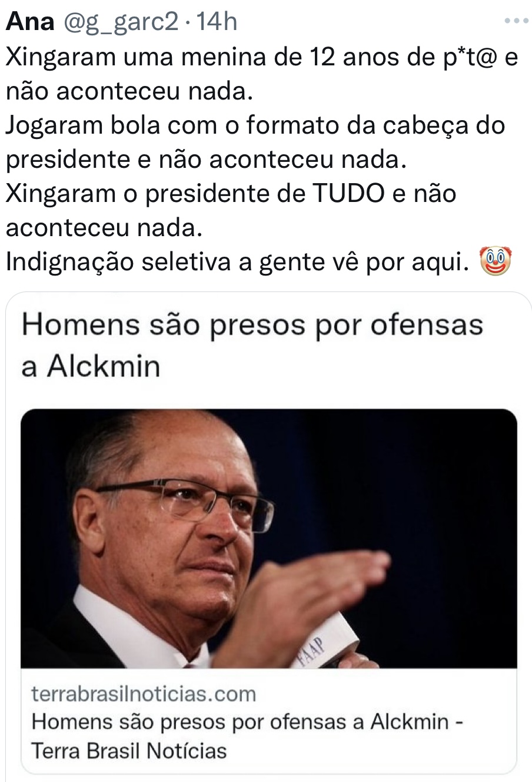Click the large headline 'Homens são presos por ofensas'
The image size is (532, 782).
point(252,324)
